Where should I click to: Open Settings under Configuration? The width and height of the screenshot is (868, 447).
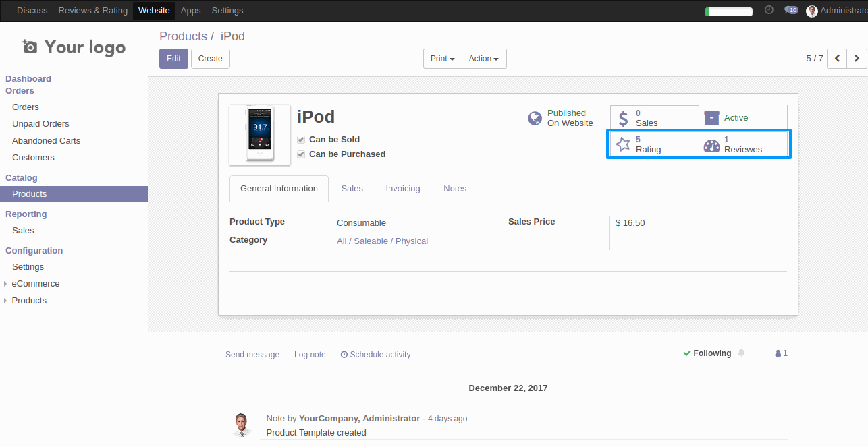(x=28, y=267)
